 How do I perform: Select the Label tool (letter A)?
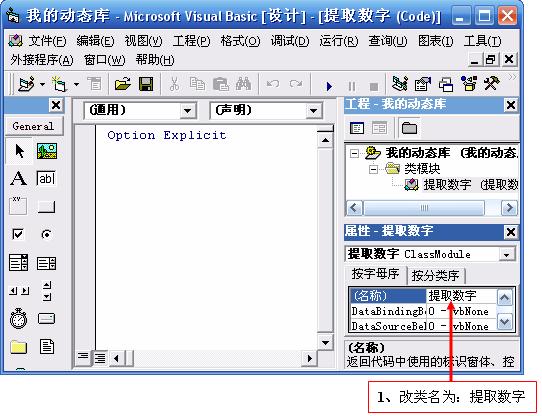(x=18, y=179)
